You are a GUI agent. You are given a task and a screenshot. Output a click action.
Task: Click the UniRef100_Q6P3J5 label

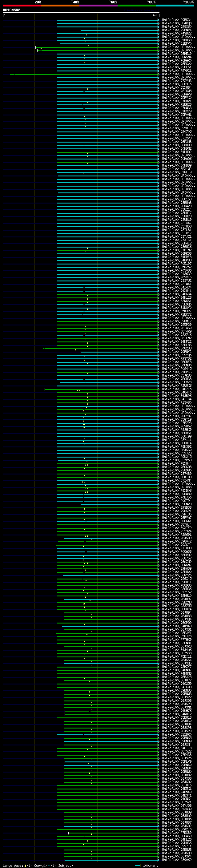[x=177, y=84]
